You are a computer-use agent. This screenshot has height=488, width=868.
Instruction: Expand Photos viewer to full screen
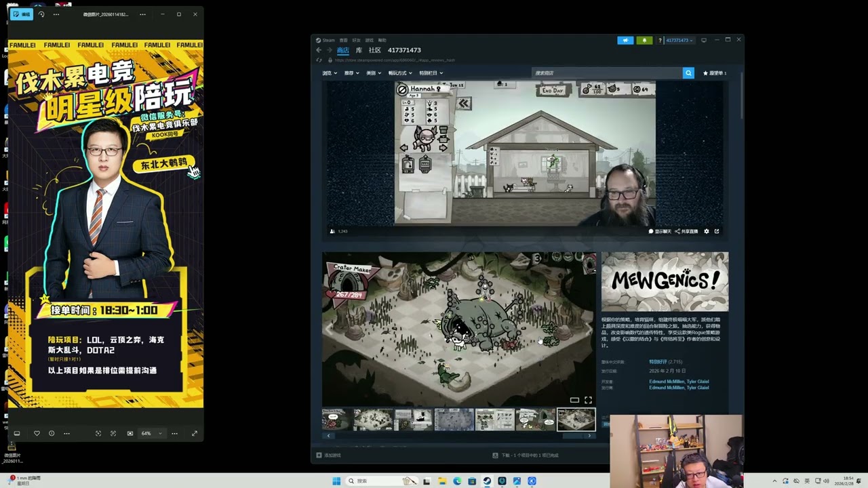(195, 433)
